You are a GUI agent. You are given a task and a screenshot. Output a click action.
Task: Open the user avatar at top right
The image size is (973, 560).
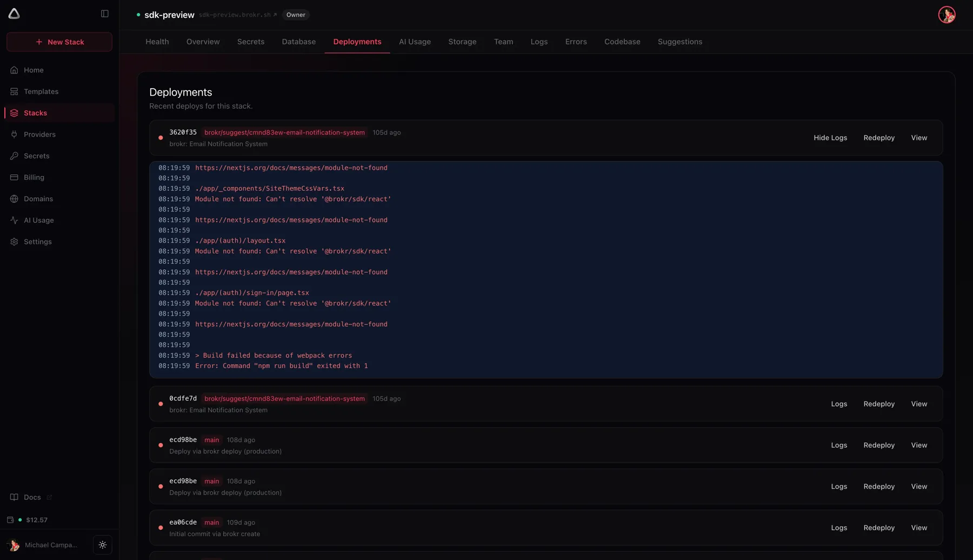(947, 15)
